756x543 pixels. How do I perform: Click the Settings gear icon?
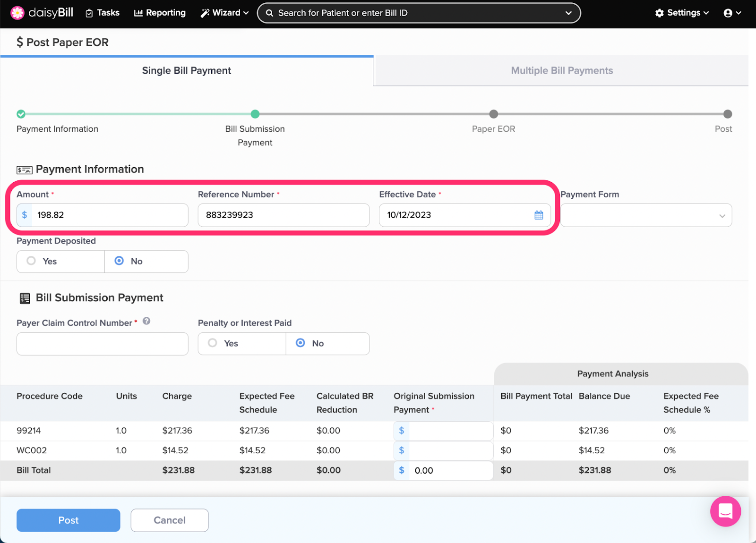(660, 13)
